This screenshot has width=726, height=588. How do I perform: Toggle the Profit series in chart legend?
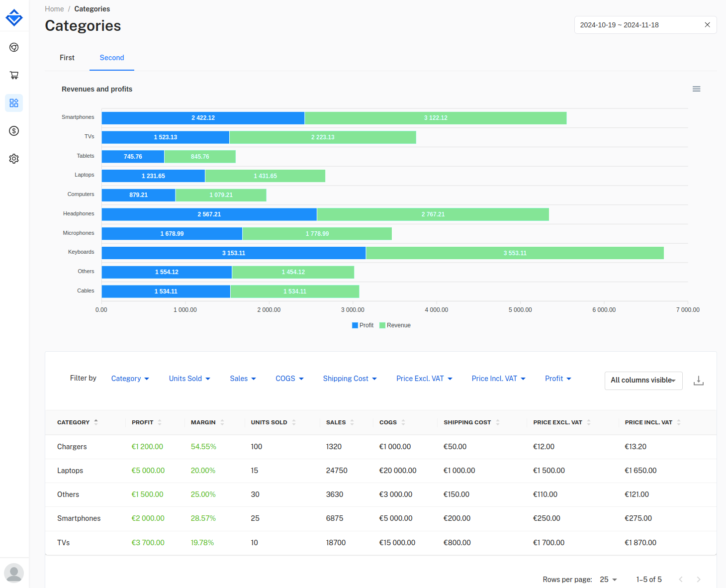coord(363,325)
